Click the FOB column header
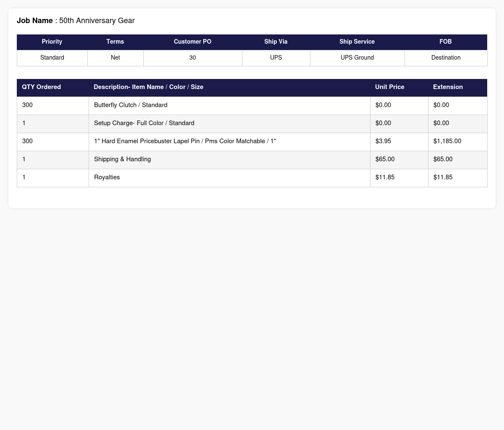 coord(446,42)
